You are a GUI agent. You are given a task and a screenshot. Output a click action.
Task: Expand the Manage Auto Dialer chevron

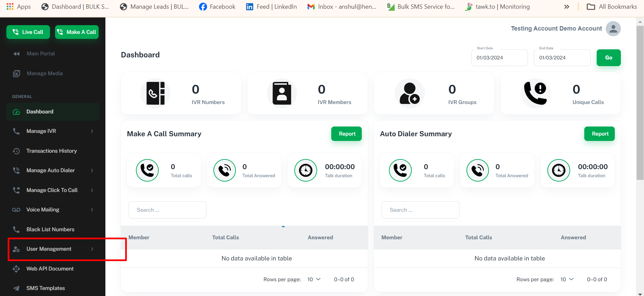click(92, 170)
